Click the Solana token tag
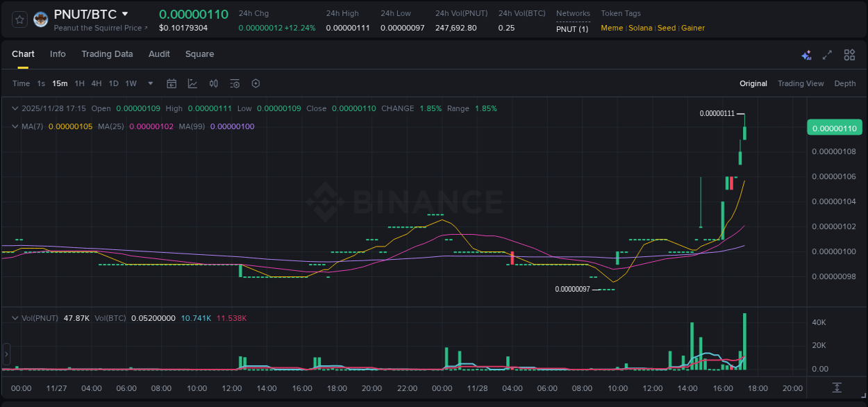 640,28
